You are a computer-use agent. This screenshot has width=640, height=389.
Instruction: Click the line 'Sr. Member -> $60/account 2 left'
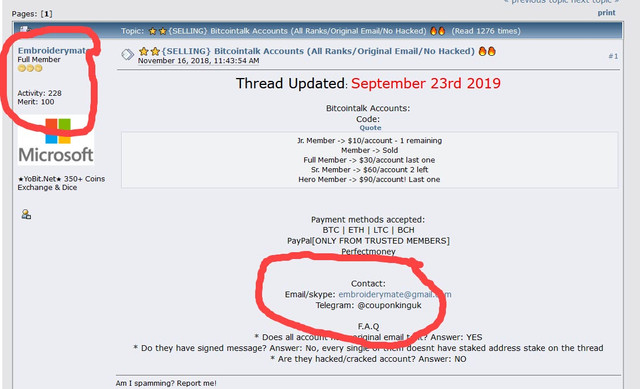coord(369,170)
